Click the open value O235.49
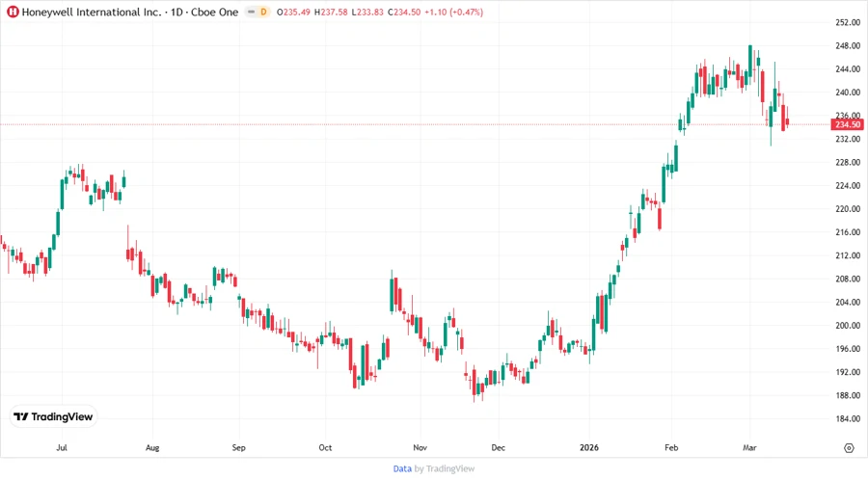868x480 pixels. click(293, 12)
